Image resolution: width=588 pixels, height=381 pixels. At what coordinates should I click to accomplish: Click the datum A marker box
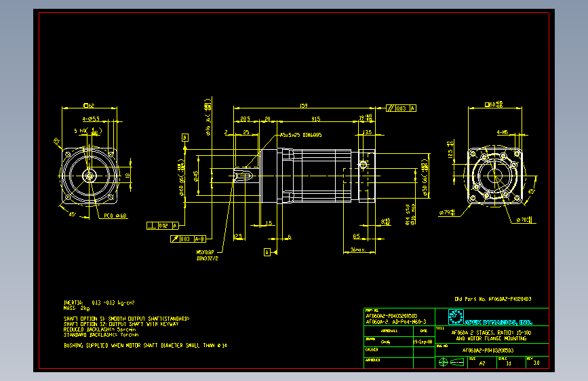point(267,252)
